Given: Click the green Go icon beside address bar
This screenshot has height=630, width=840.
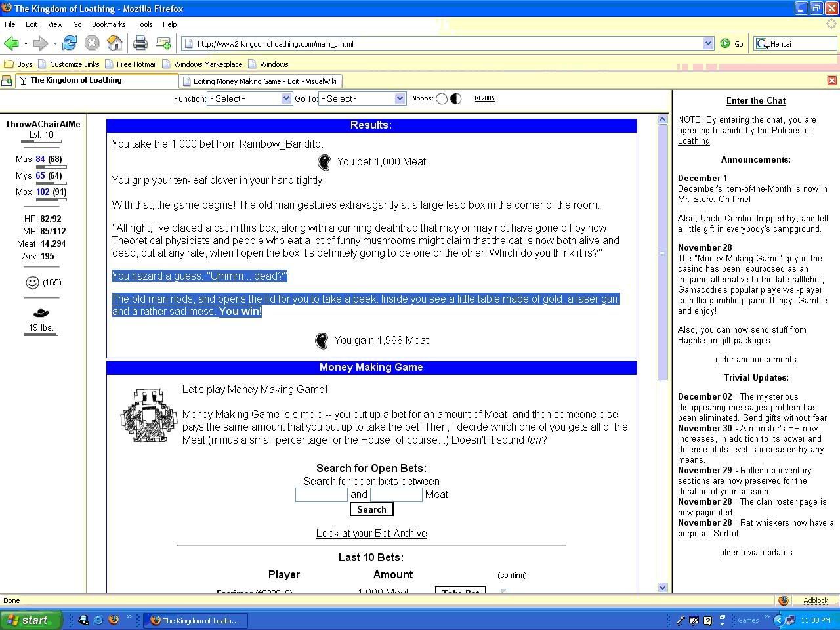Looking at the screenshot, I should tap(725, 44).
